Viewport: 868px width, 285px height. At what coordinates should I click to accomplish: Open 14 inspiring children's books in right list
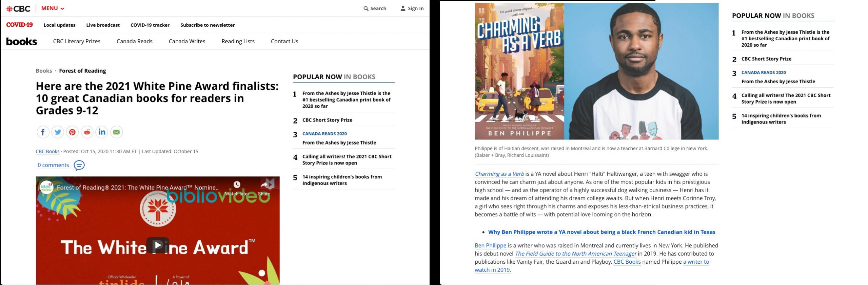click(781, 119)
